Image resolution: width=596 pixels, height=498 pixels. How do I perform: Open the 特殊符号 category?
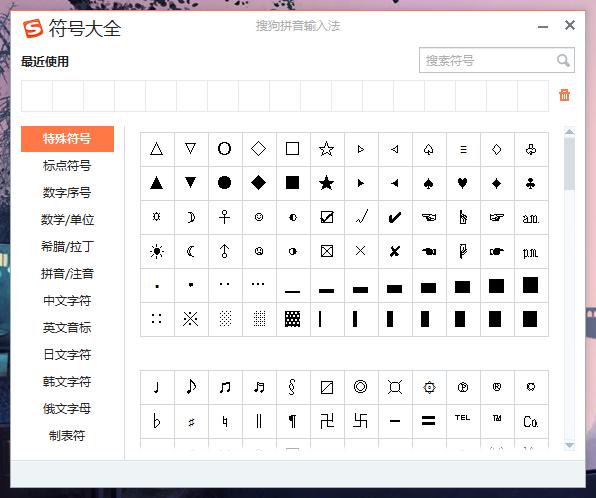coord(67,139)
